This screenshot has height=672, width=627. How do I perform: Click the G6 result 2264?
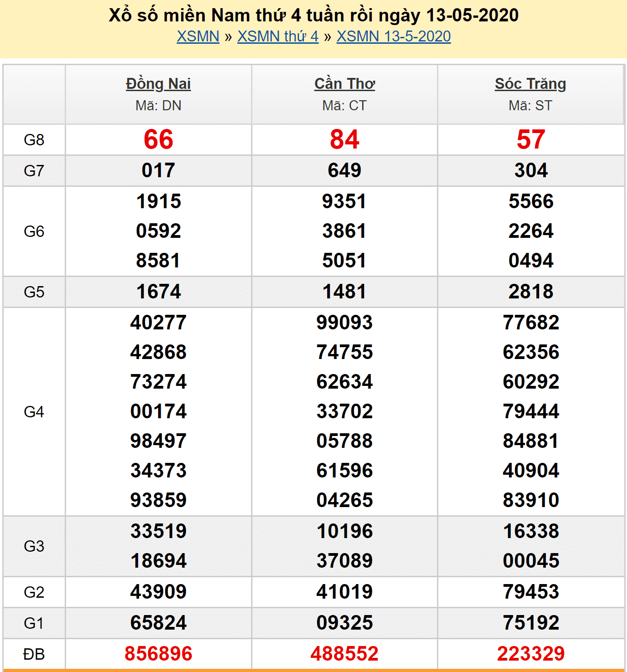point(531,231)
